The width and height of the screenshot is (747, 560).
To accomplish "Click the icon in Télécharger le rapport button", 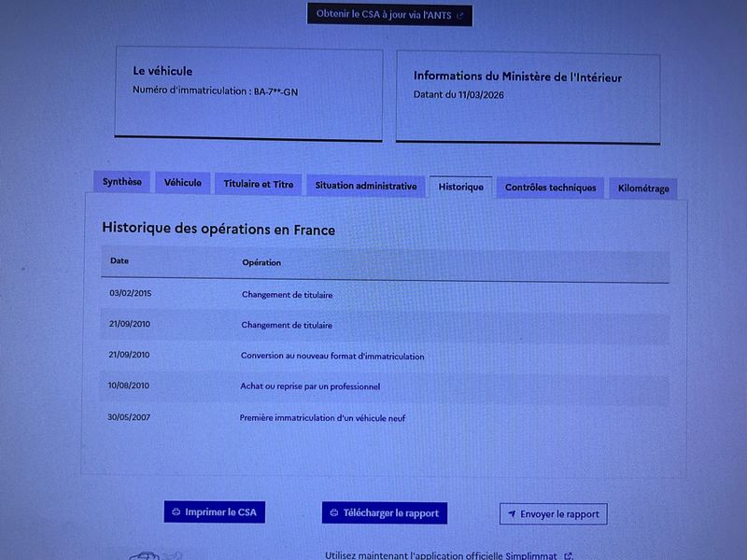I will pos(334,512).
